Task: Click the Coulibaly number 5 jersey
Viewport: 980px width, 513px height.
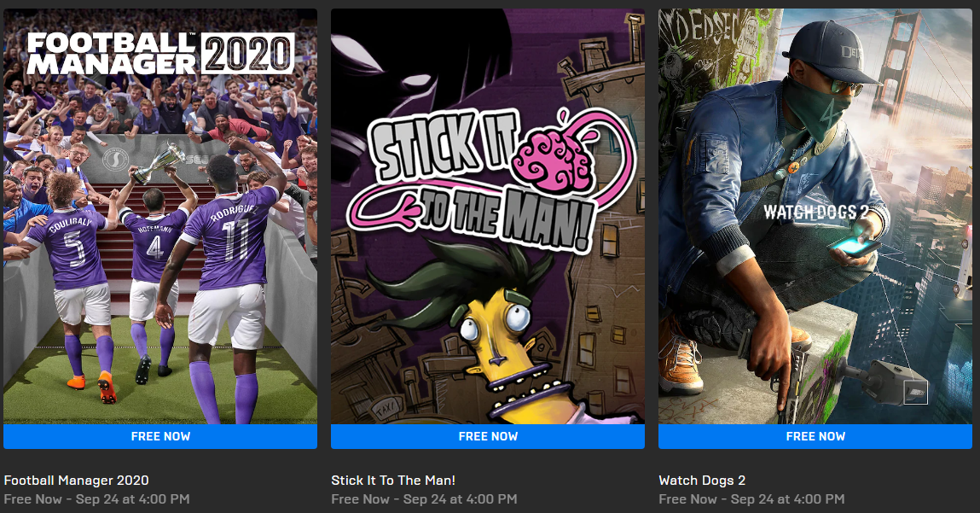Action: point(72,249)
